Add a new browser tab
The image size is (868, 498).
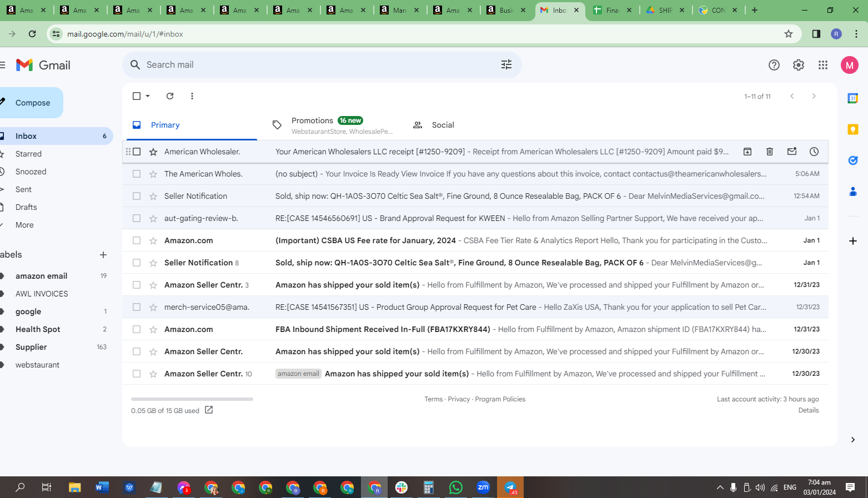tap(755, 10)
